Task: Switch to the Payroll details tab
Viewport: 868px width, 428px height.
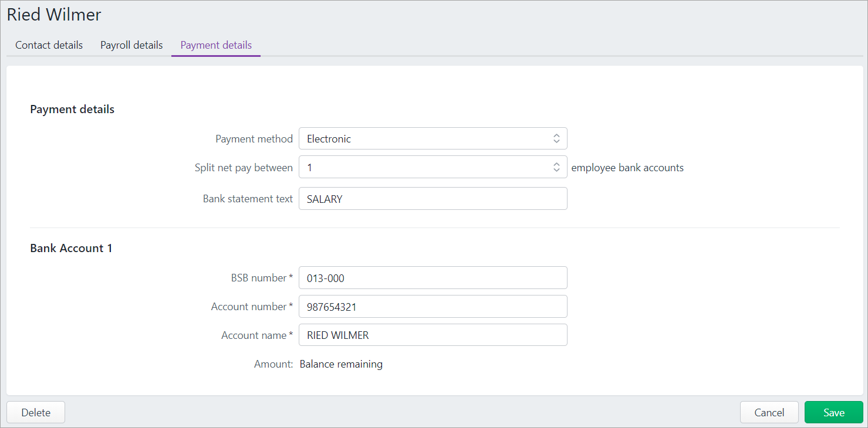Action: [x=131, y=45]
